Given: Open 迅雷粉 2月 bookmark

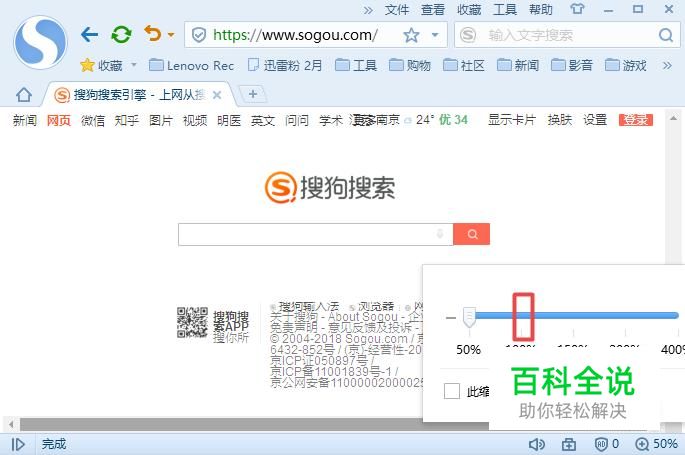Looking at the screenshot, I should (285, 65).
